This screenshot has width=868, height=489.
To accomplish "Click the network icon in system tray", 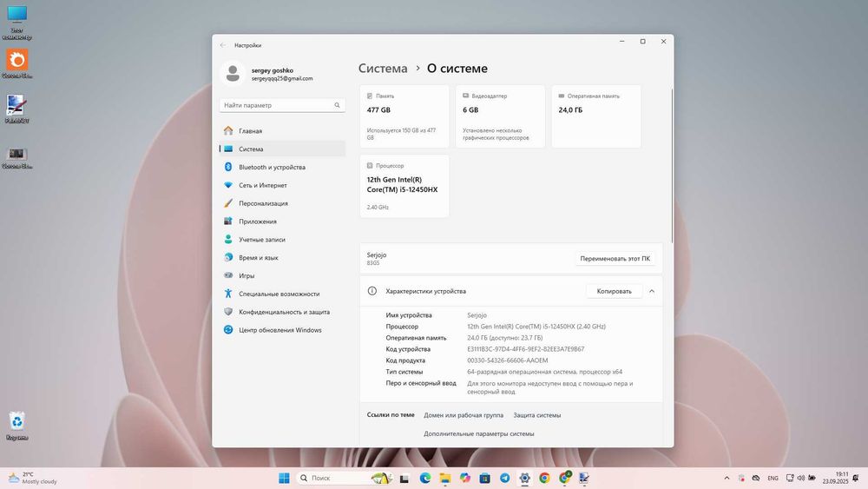I will (790, 478).
